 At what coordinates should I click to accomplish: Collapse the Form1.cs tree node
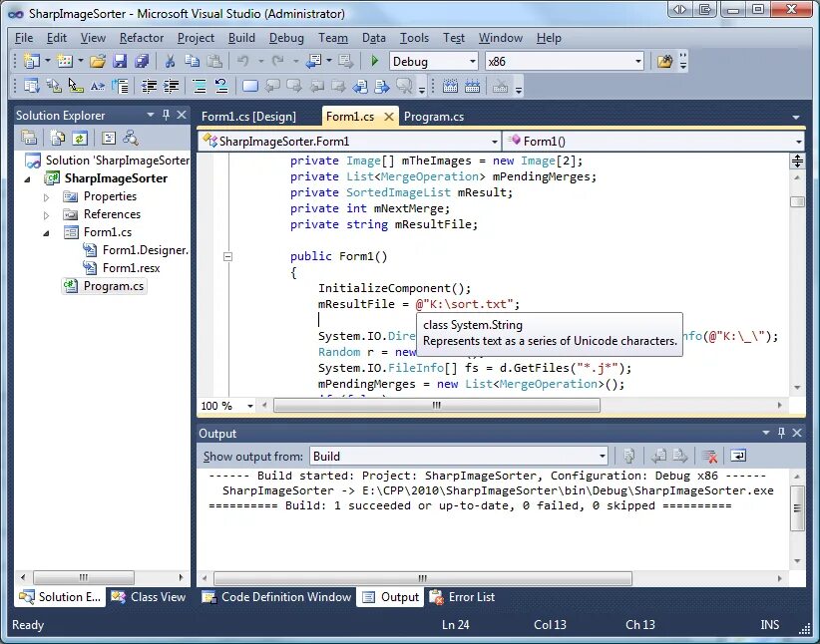47,233
